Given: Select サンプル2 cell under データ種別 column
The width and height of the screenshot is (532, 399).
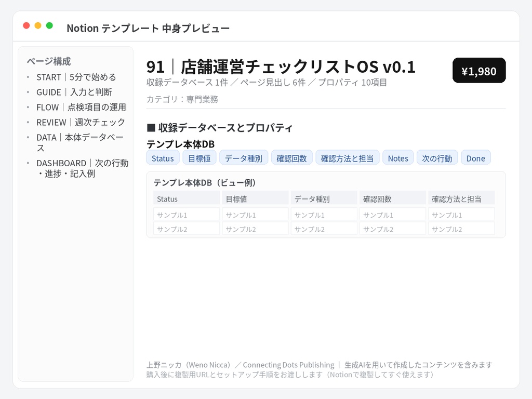Looking at the screenshot, I should pyautogui.click(x=324, y=229).
